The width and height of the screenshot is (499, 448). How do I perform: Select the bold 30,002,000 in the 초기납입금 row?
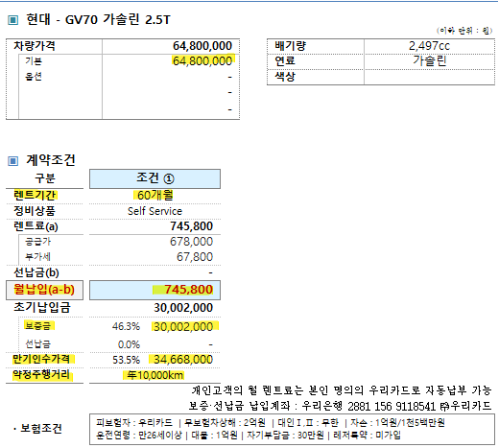click(x=183, y=308)
